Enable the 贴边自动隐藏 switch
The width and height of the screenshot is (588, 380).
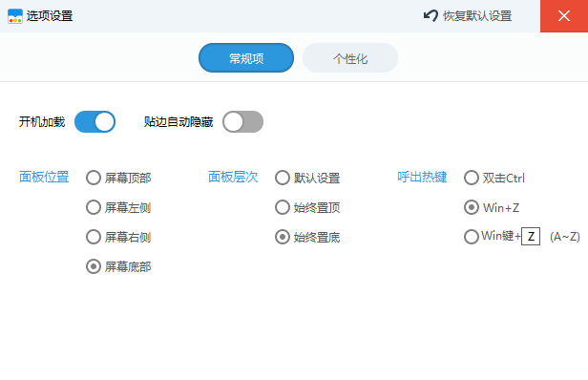coord(243,121)
